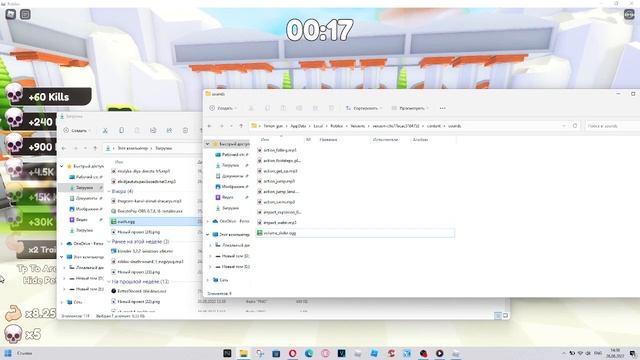
Task: Select the highlighted .ogg file in Загрузки
Action: (x=155, y=221)
